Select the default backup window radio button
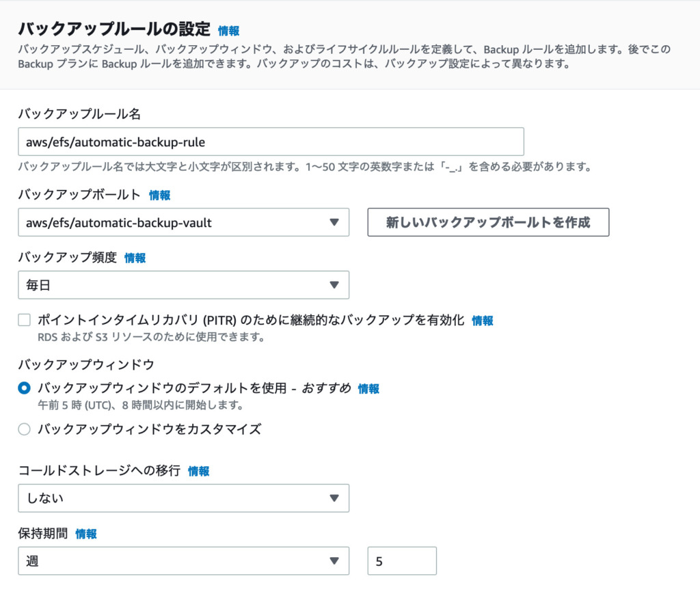 [25, 388]
